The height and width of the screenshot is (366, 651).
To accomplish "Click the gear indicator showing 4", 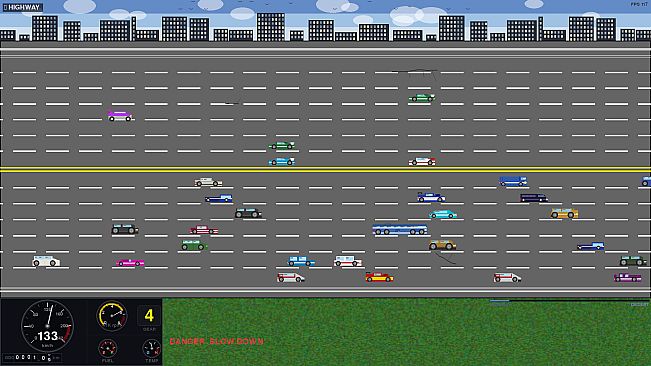I will point(149,316).
